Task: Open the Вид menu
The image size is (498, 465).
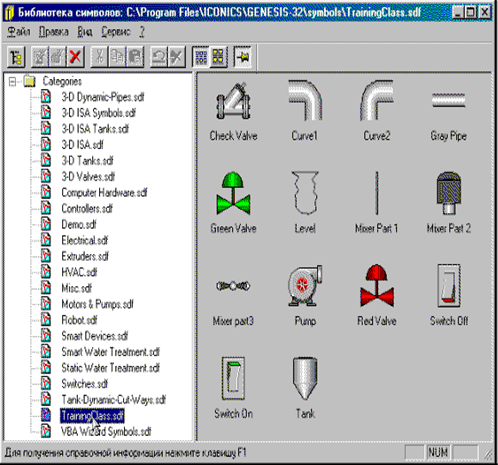Action: (x=85, y=32)
